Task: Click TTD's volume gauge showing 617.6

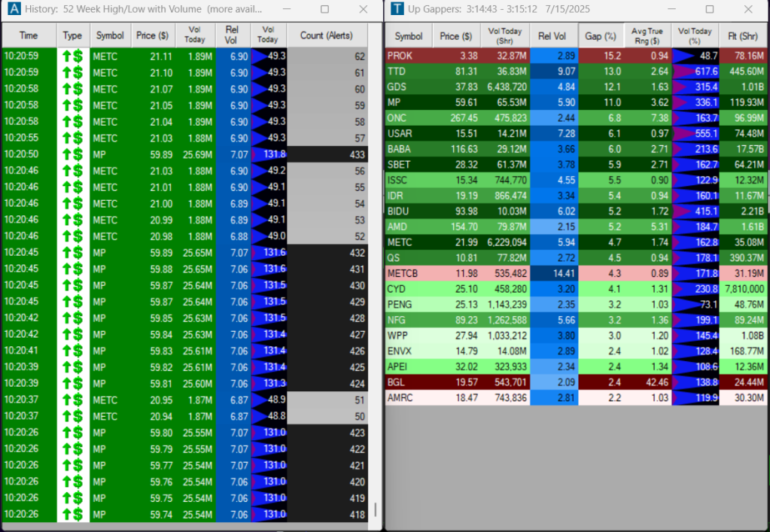Action: pos(695,71)
